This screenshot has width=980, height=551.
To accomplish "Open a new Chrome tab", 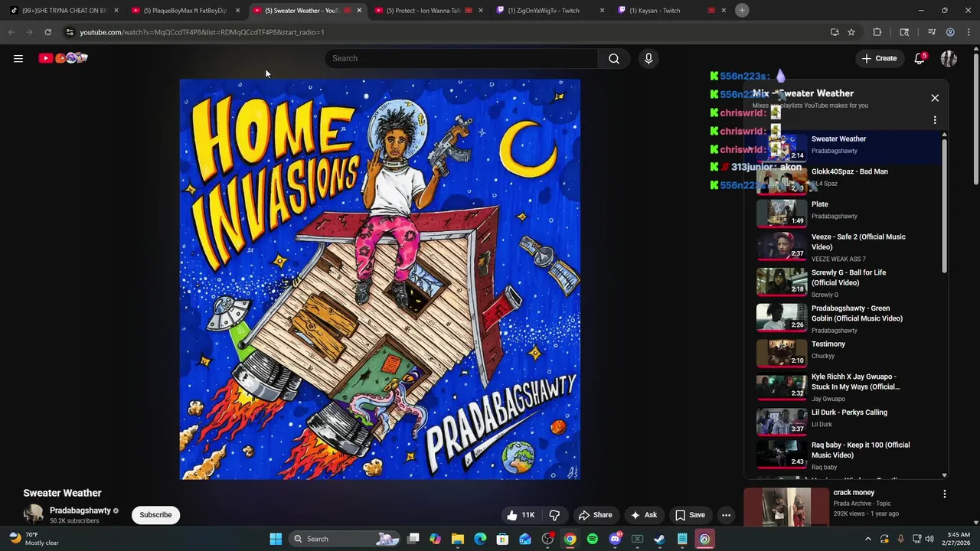I will [742, 10].
